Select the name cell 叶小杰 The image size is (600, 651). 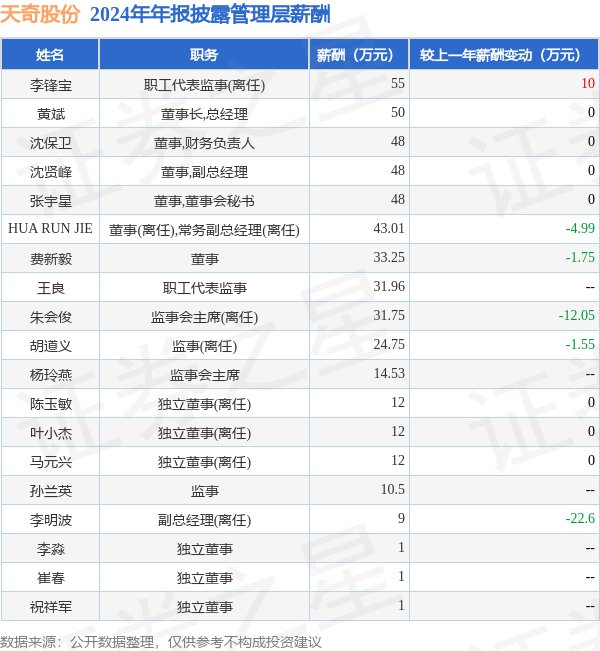click(51, 433)
